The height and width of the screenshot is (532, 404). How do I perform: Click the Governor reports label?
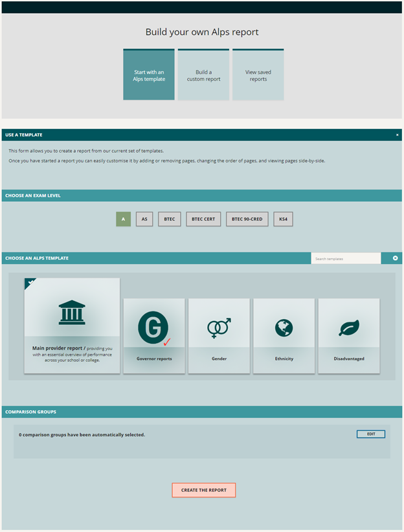click(154, 359)
